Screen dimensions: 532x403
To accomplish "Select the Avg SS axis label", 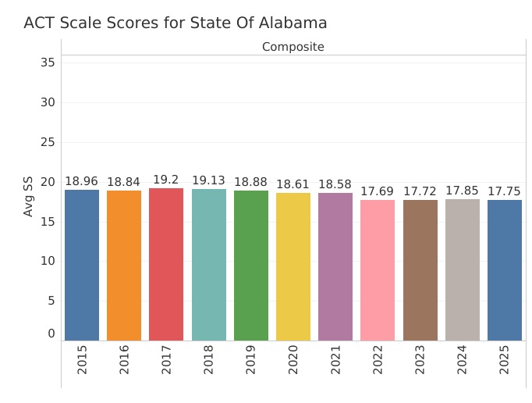I will [29, 198].
